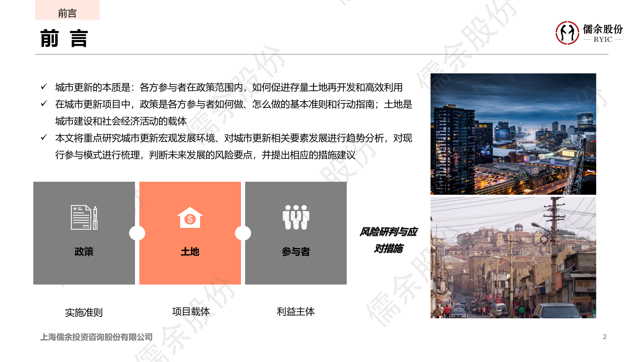Click the white connector circle between 政策 and 土地
The image size is (644, 362).
click(x=137, y=233)
